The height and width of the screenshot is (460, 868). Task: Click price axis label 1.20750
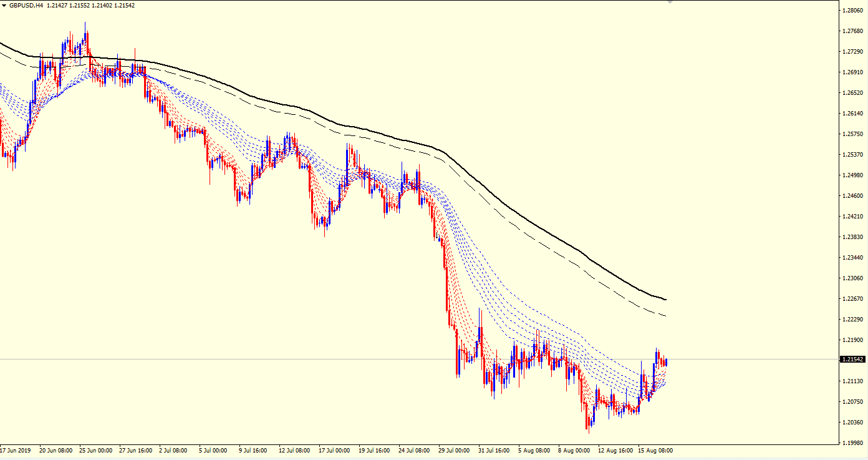(852, 402)
